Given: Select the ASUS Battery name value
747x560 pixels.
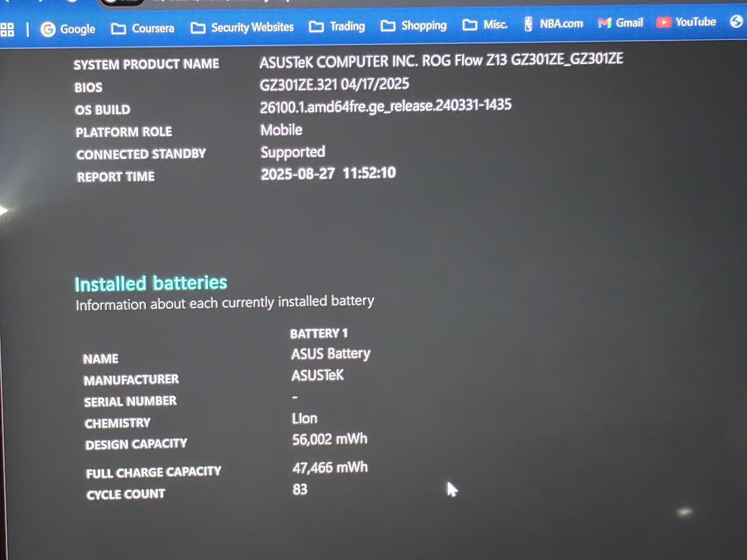Looking at the screenshot, I should click(x=331, y=354).
